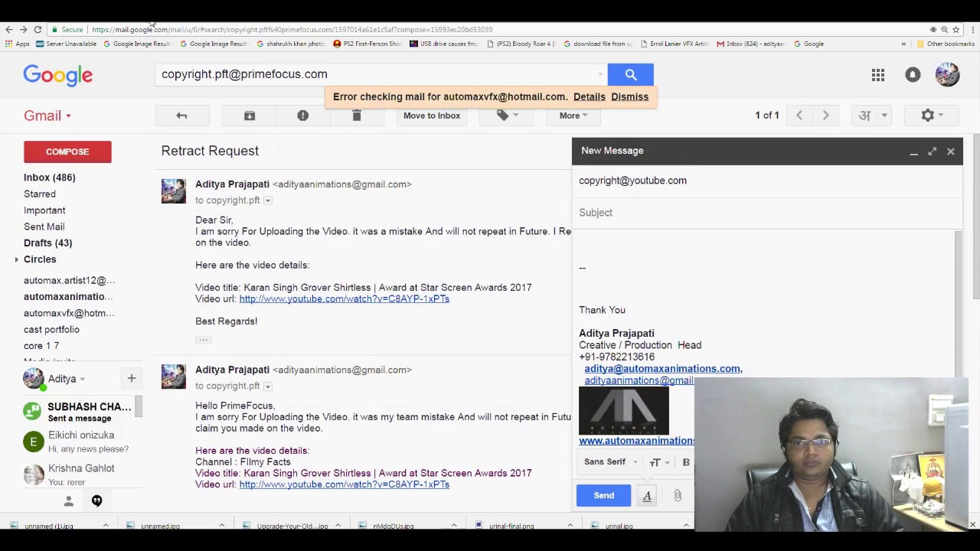Open the automaxvfx@hotm... label
The width and height of the screenshot is (980, 551).
[69, 313]
